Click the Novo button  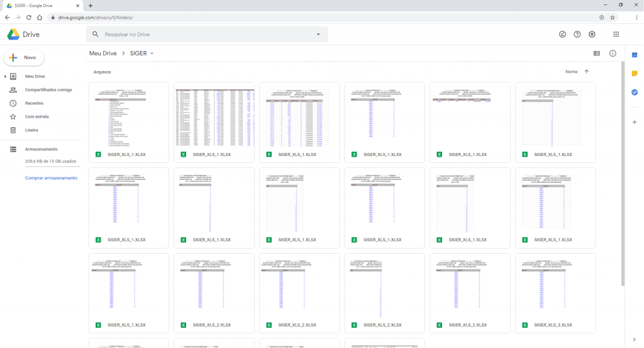point(24,57)
